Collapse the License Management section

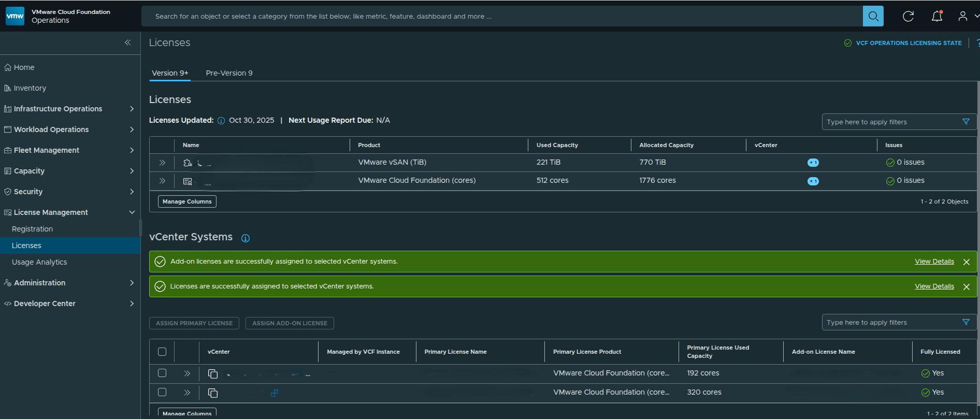pos(132,212)
